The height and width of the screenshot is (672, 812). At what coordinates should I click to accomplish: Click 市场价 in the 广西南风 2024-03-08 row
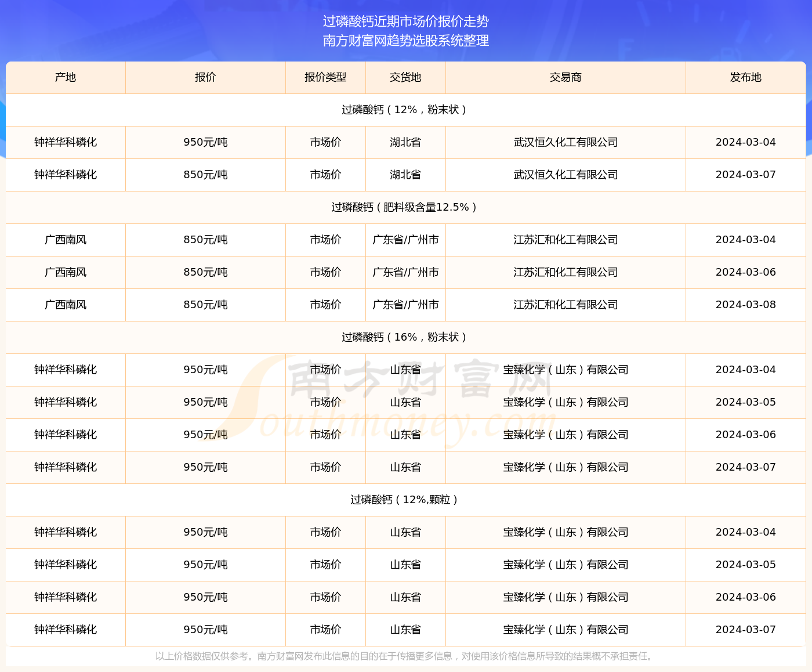tap(325, 305)
